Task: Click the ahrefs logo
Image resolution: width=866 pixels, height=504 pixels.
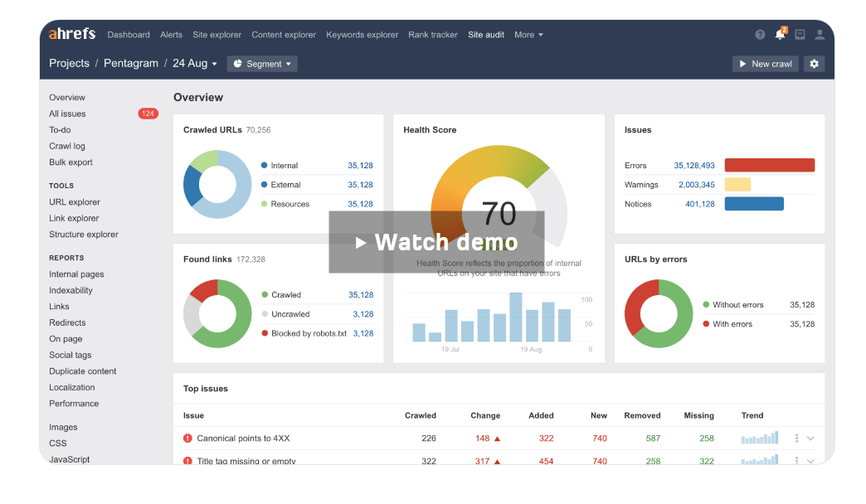Action: [x=72, y=34]
